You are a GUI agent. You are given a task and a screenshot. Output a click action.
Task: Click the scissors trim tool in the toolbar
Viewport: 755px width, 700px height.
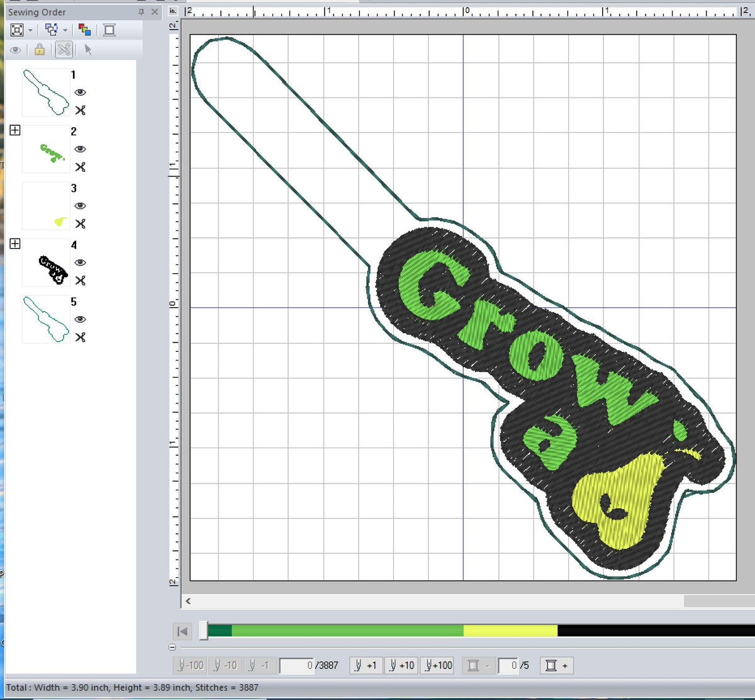pyautogui.click(x=64, y=49)
